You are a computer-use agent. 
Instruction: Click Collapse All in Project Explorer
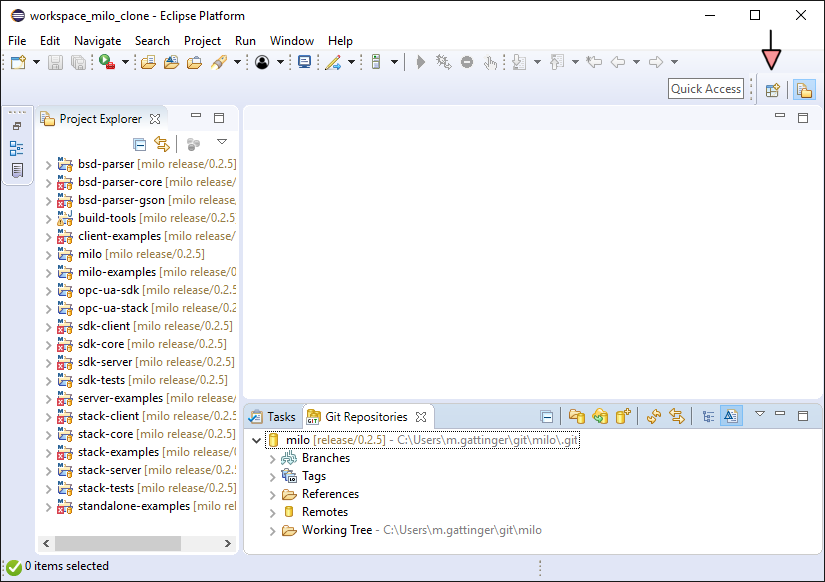[x=140, y=144]
